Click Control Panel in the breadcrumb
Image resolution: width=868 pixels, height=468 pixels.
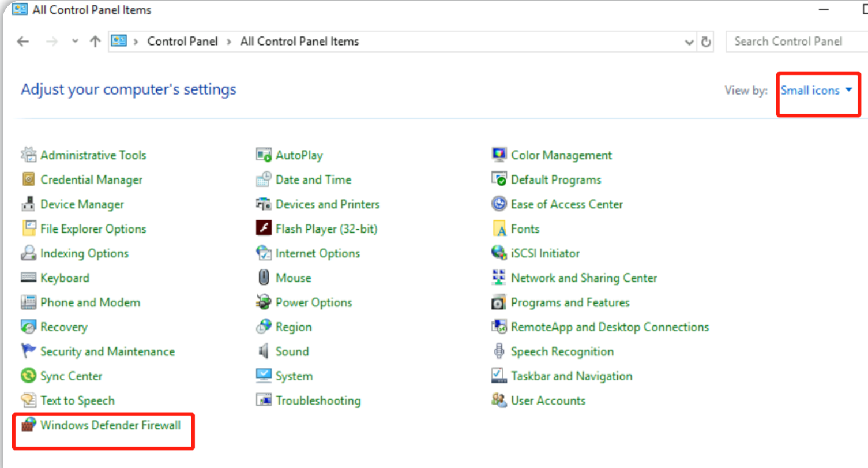(183, 42)
